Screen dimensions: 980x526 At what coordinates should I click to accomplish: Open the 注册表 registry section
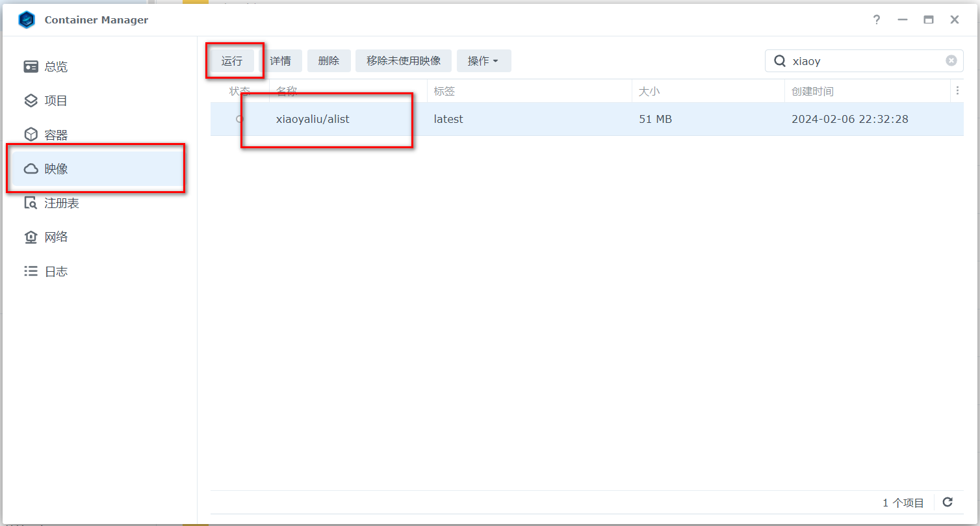point(61,204)
